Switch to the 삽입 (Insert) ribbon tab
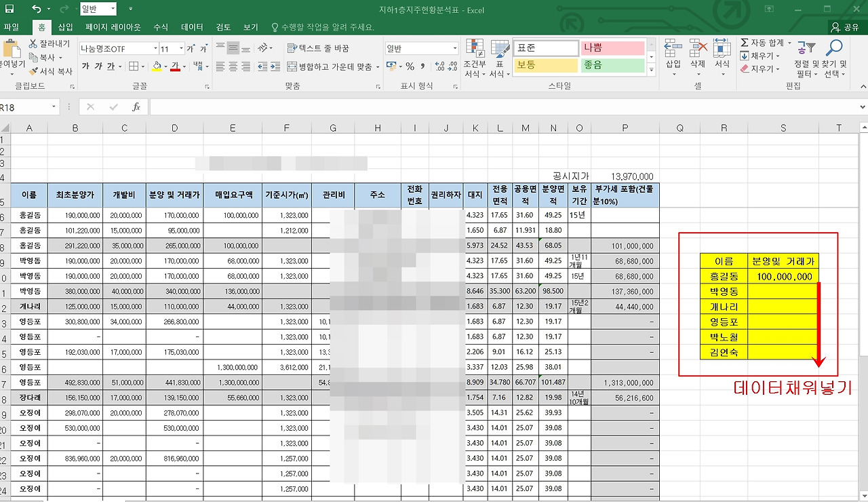 66,27
